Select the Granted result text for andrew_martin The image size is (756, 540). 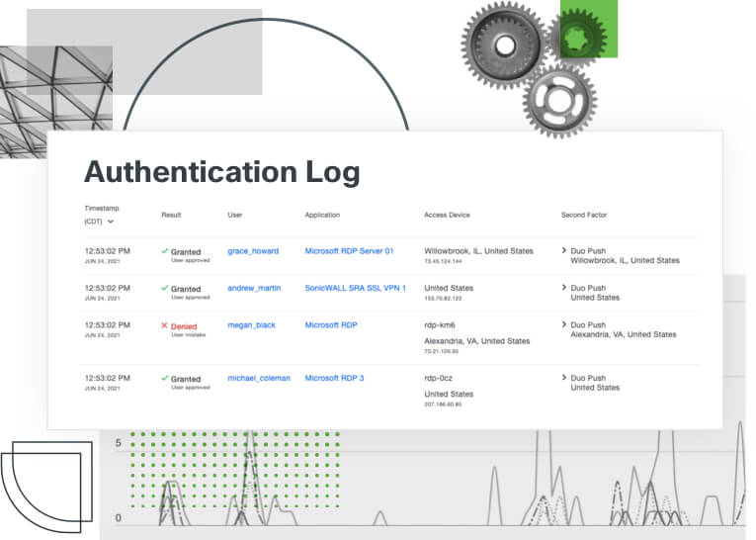click(x=186, y=289)
